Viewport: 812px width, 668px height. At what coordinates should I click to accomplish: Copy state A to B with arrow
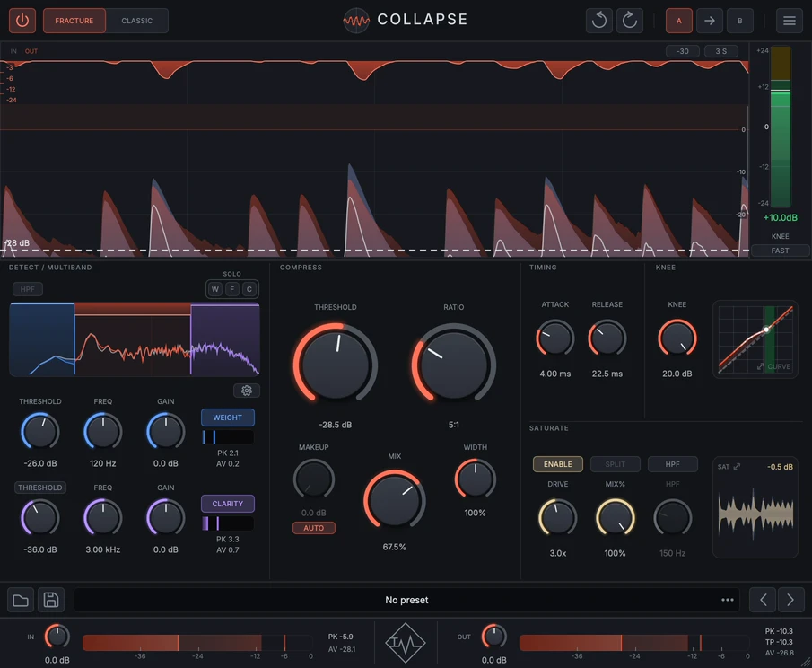pos(710,21)
